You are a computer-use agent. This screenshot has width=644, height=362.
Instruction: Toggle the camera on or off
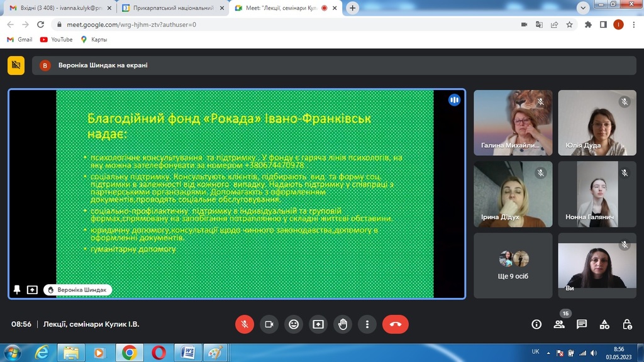[269, 324]
